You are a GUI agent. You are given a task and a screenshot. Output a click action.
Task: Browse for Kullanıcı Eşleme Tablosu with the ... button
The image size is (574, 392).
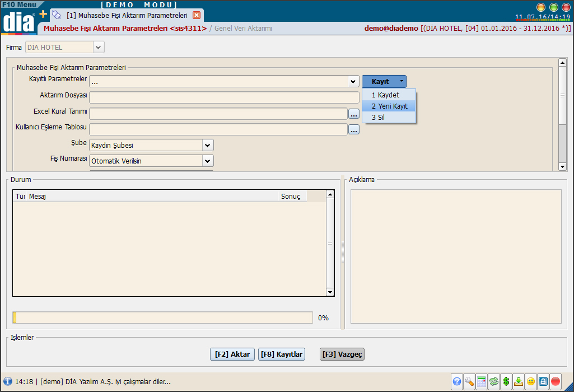click(353, 129)
